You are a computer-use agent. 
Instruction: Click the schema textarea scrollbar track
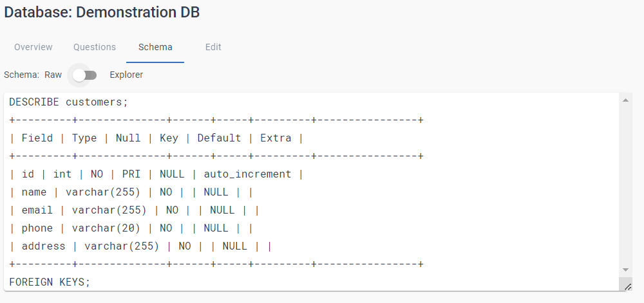pos(626,187)
